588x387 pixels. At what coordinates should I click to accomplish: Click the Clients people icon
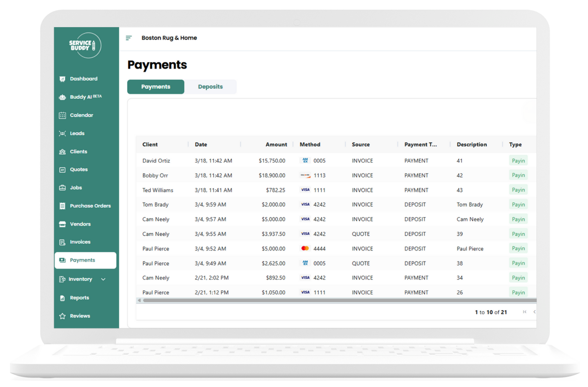pyautogui.click(x=62, y=152)
